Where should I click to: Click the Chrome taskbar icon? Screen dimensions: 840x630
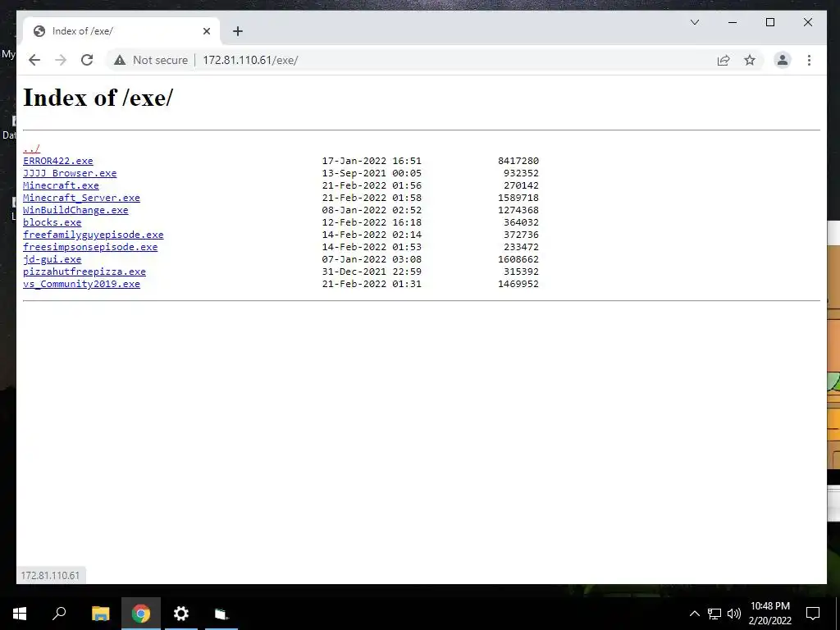(x=141, y=614)
